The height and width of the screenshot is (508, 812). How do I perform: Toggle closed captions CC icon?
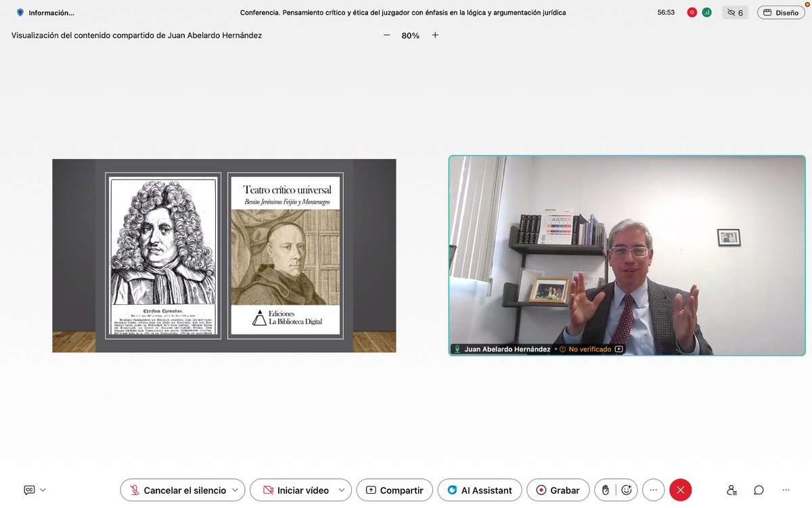point(29,490)
